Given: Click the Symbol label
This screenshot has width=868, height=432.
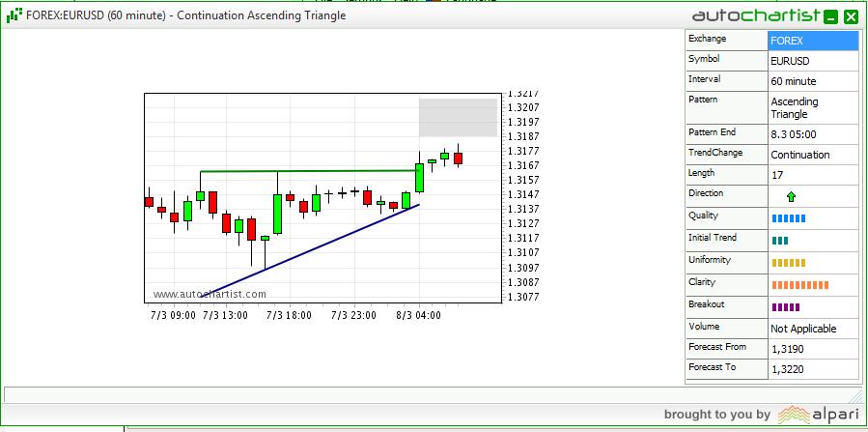Looking at the screenshot, I should click(x=704, y=59).
